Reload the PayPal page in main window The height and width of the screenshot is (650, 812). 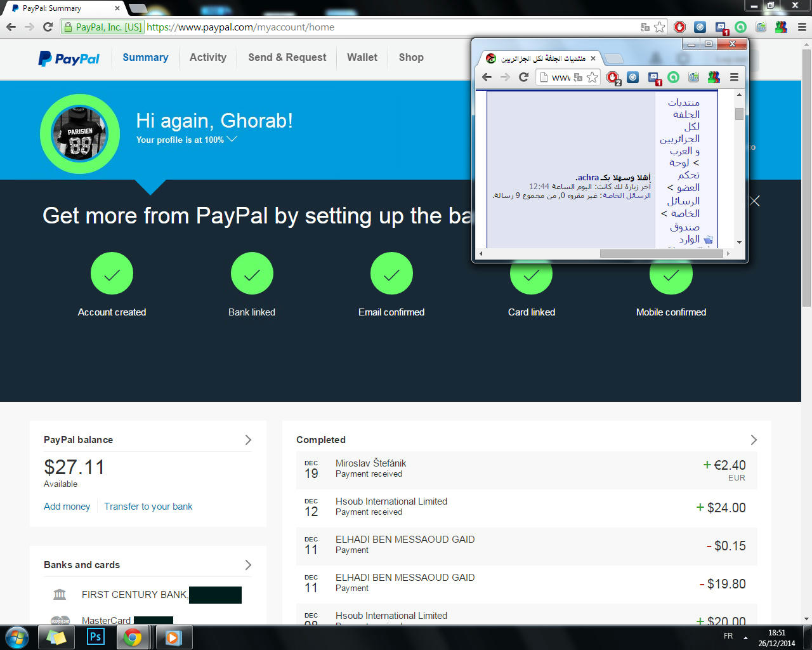click(x=48, y=27)
